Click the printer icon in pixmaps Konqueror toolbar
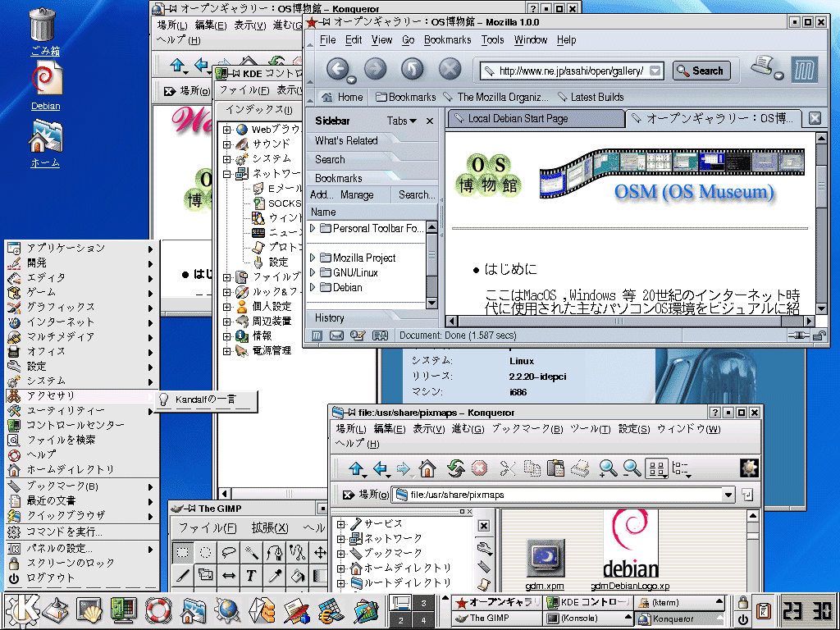The image size is (840, 630). tap(580, 468)
